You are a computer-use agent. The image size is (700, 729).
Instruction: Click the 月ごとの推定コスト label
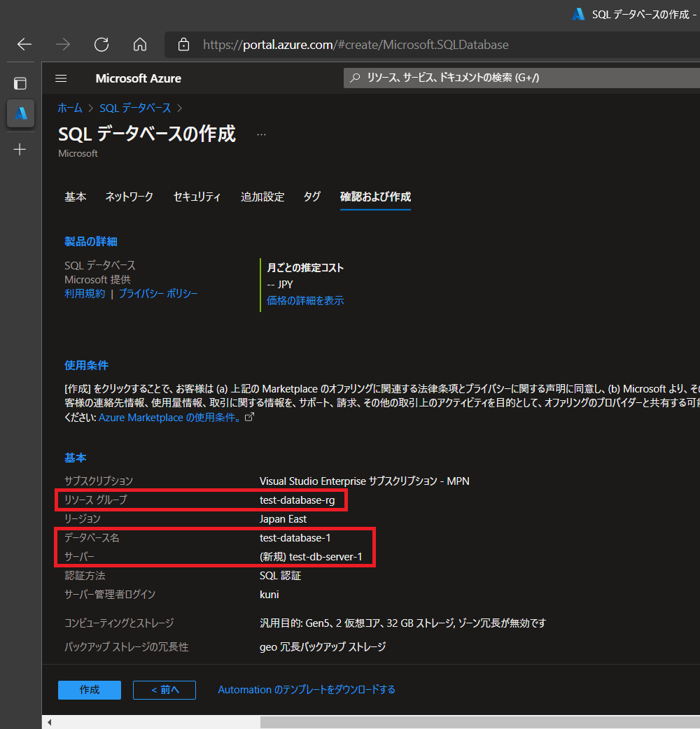click(x=305, y=267)
